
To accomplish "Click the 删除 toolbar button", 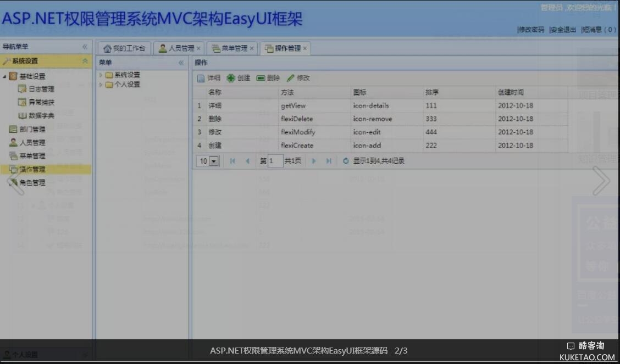I will (268, 78).
